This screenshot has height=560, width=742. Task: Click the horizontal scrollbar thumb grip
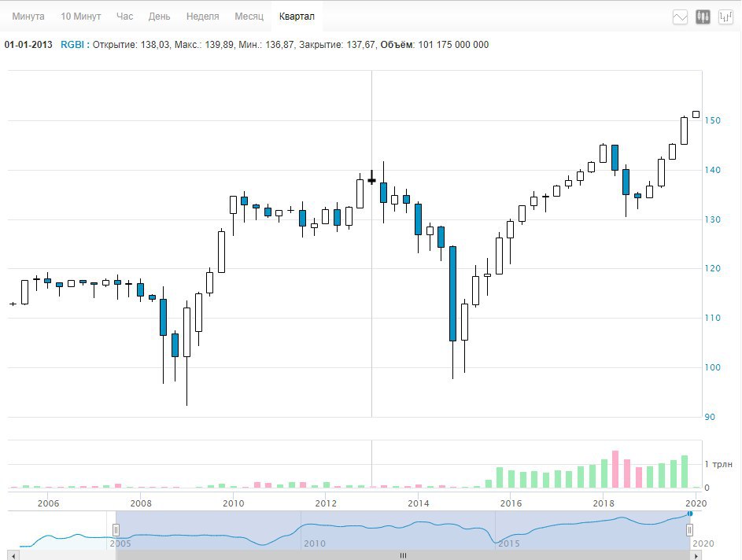403,556
